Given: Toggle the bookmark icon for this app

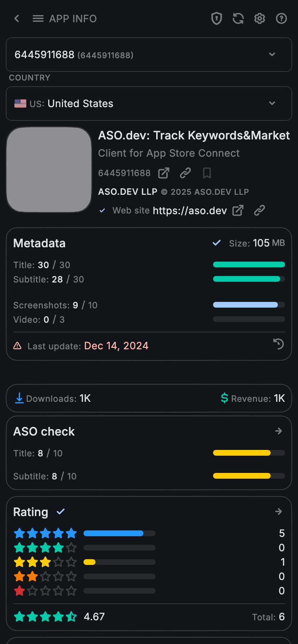Looking at the screenshot, I should (207, 173).
